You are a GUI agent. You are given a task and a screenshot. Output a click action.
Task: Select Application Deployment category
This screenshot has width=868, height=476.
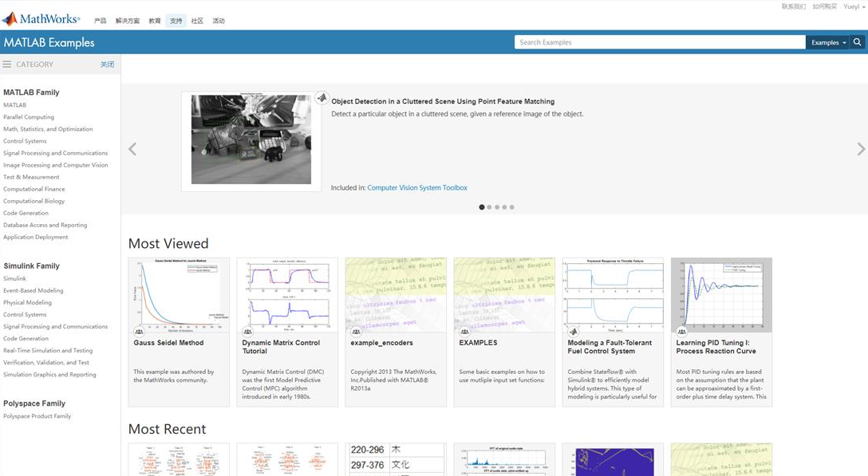click(36, 237)
